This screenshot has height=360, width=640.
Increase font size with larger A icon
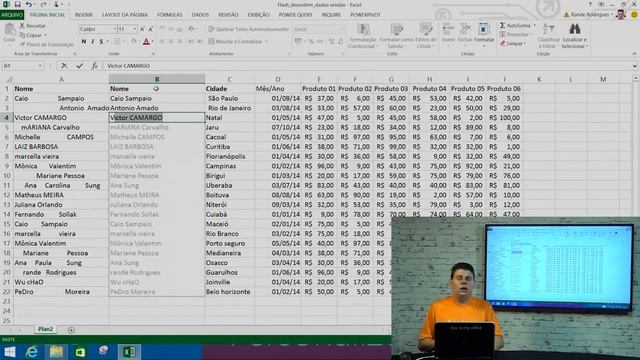(142, 29)
